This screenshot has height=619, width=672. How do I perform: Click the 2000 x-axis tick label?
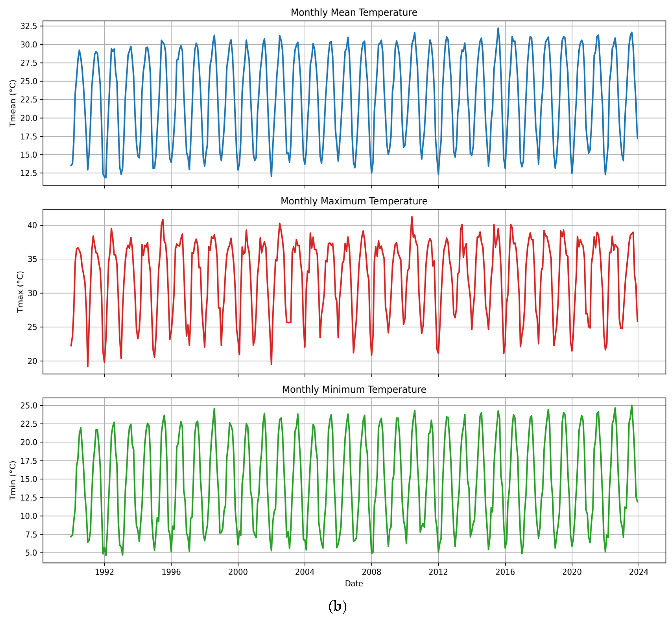coord(238,572)
